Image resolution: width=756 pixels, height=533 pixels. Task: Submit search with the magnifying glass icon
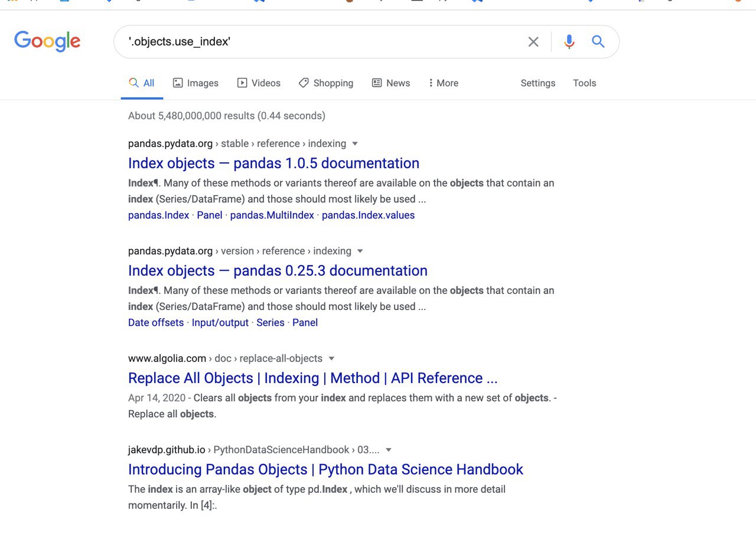pos(598,41)
